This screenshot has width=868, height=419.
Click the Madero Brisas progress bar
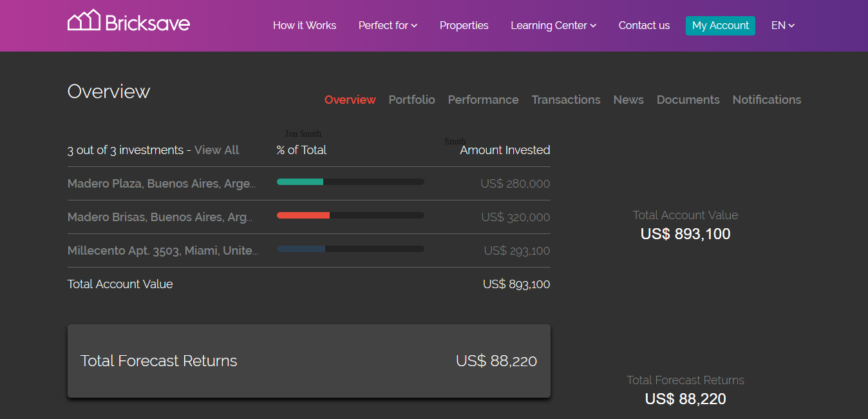[x=350, y=215]
